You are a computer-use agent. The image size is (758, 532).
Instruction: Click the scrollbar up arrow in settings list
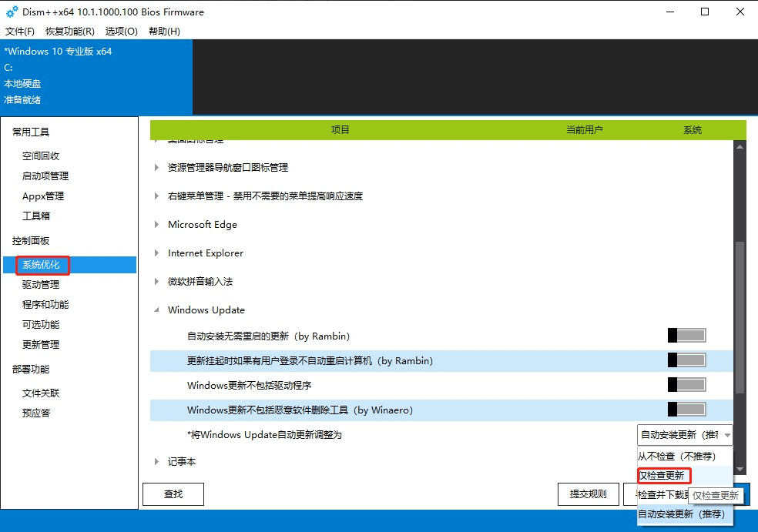[x=740, y=147]
